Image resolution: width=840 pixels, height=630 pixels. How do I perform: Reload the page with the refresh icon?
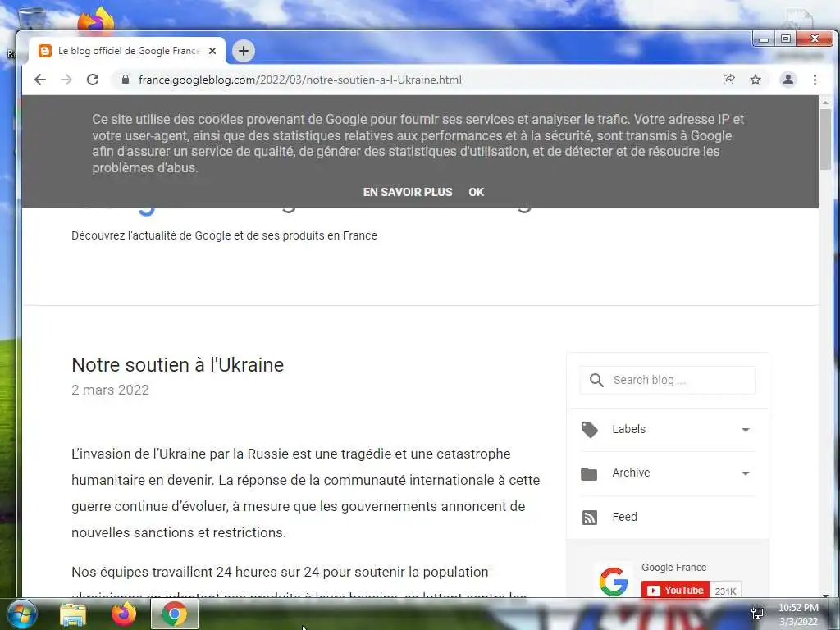click(93, 80)
